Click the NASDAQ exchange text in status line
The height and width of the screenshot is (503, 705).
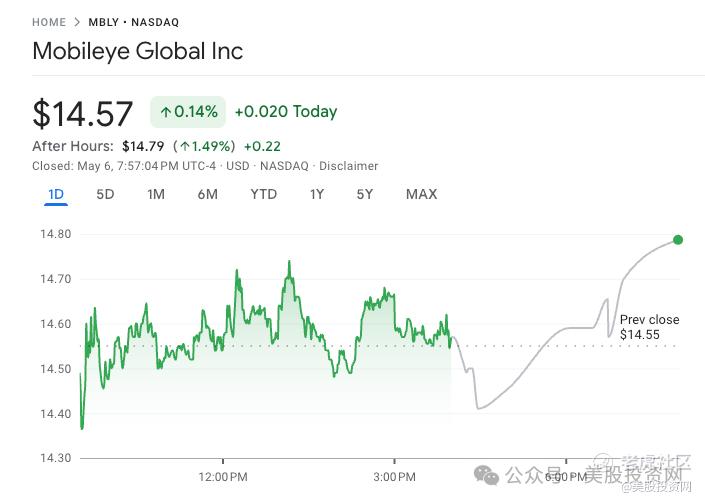click(x=284, y=166)
